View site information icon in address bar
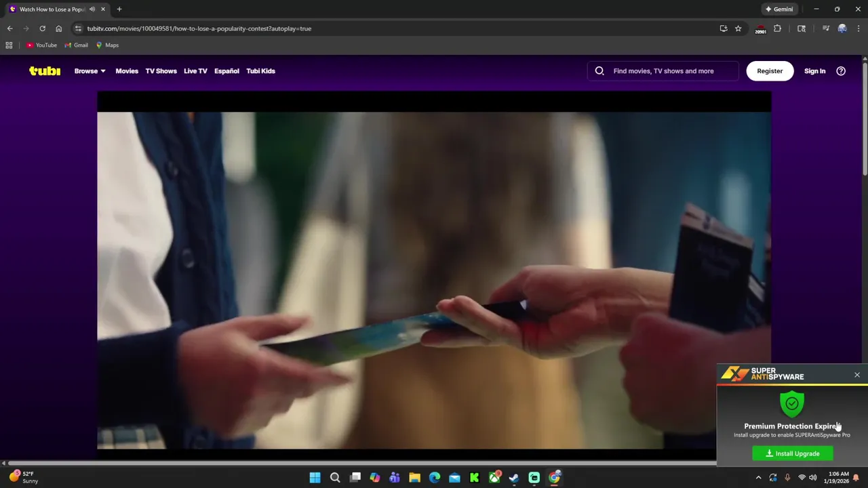The height and width of the screenshot is (488, 868). click(78, 28)
